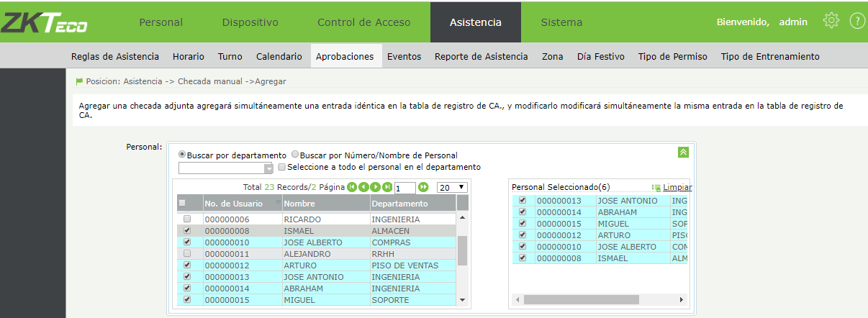Screen dimensions: 868x318
Task: Click the left table vertical scrollbar thumb
Action: 462,251
